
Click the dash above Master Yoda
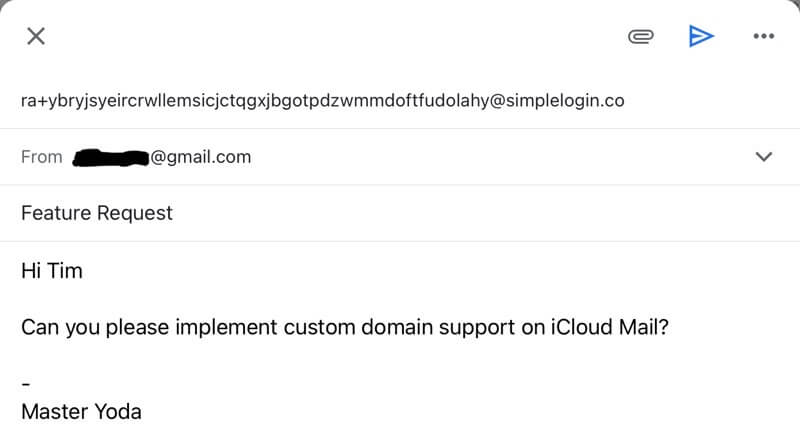(x=26, y=384)
